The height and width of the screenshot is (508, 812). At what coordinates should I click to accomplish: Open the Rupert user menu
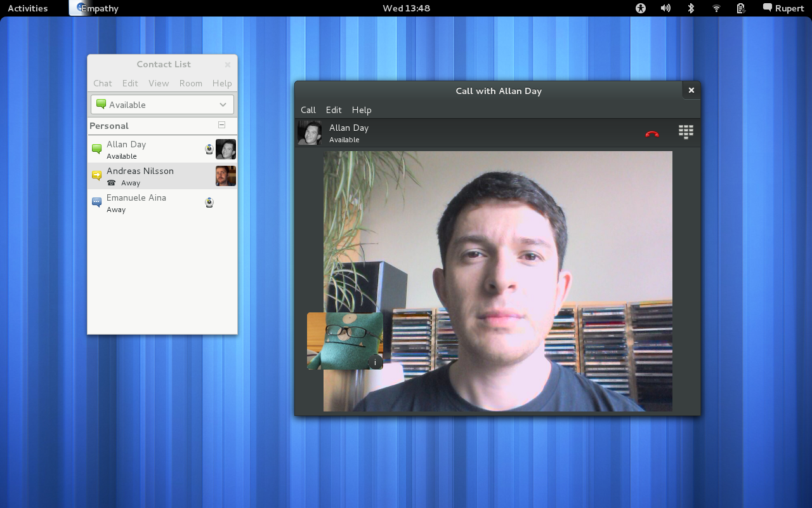[783, 8]
